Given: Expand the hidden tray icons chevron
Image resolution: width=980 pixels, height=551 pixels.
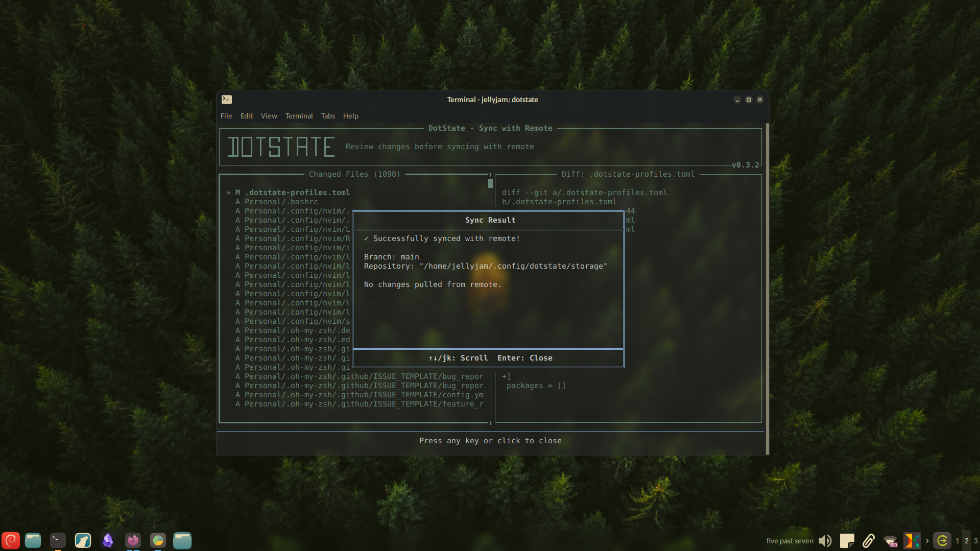Looking at the screenshot, I should [x=927, y=541].
